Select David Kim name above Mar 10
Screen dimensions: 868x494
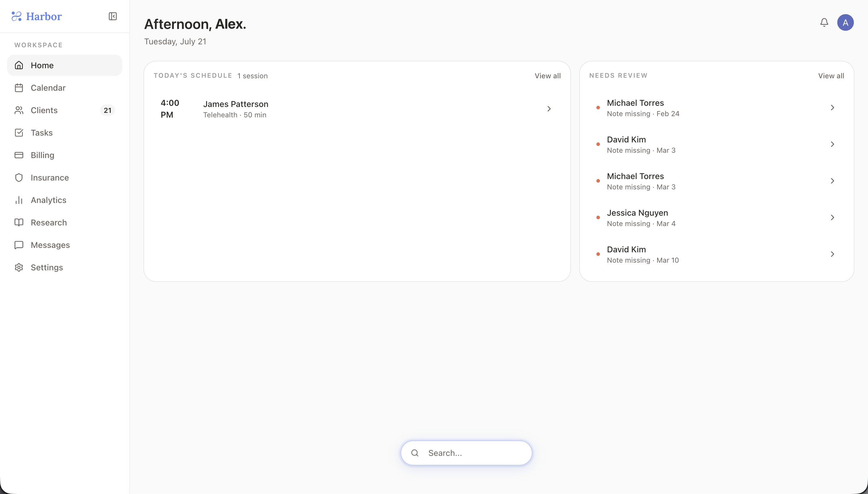coord(626,249)
